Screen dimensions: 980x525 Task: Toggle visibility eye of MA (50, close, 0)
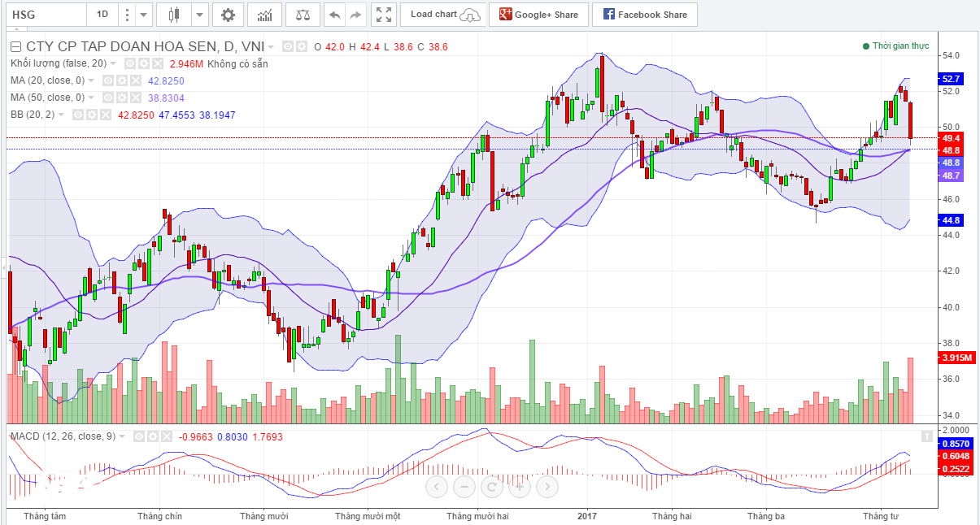point(108,98)
